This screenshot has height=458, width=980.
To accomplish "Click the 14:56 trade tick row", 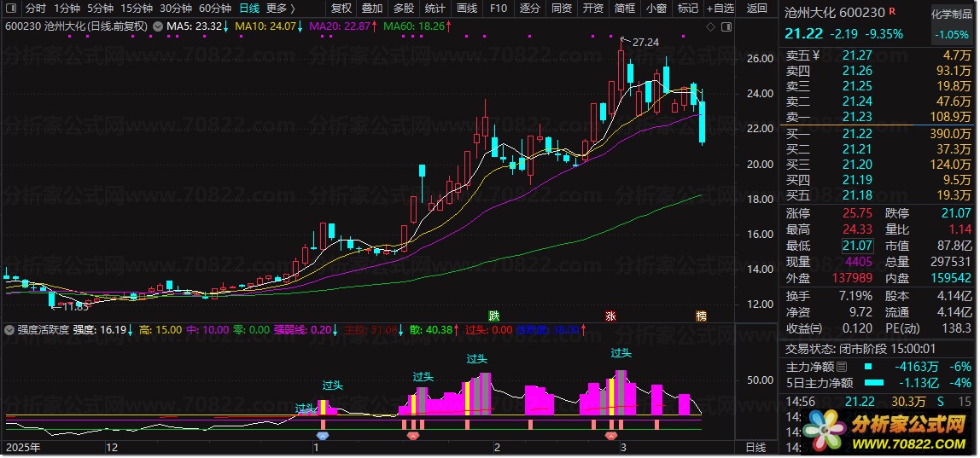I will point(878,401).
